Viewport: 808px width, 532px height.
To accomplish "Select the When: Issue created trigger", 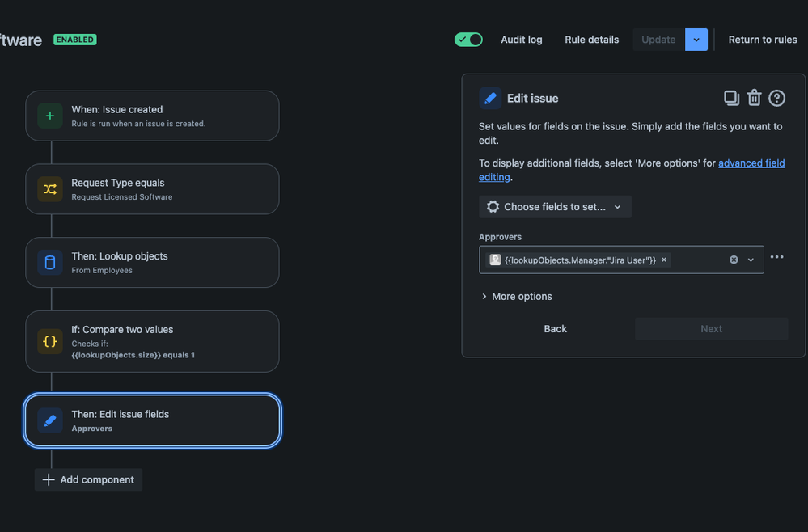I will 152,116.
